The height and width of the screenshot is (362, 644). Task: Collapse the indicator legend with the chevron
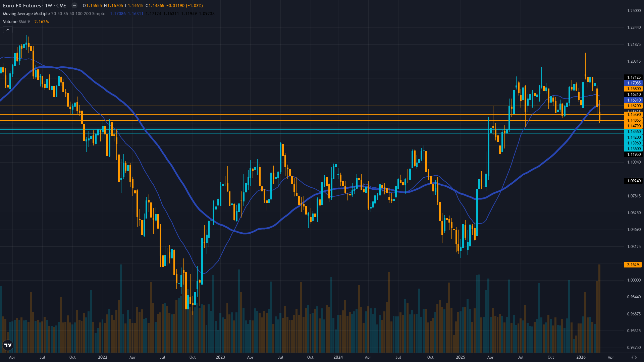8,30
